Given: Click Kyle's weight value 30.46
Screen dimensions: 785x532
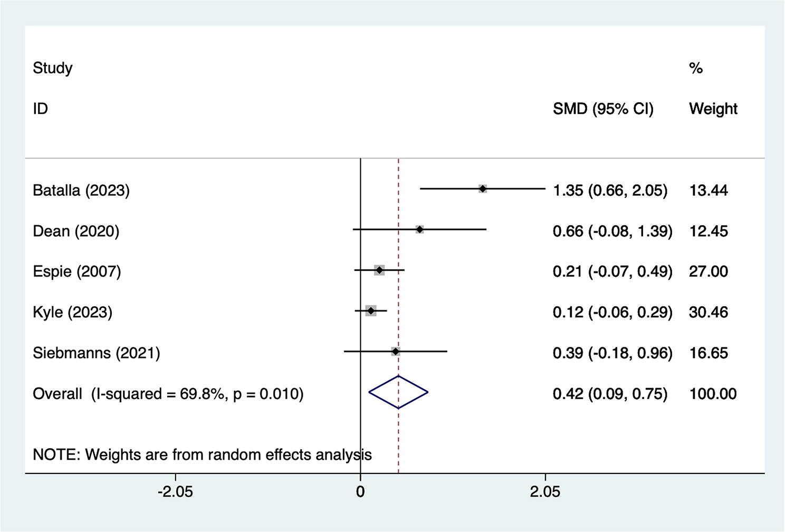Looking at the screenshot, I should pyautogui.click(x=708, y=312).
